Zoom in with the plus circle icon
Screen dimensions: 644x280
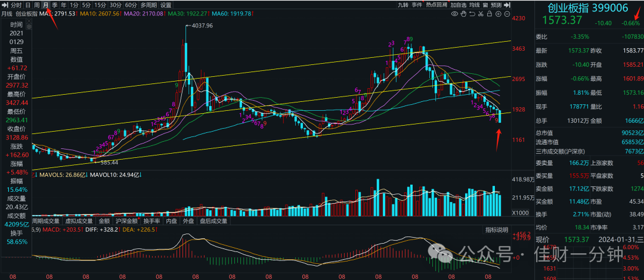click(x=498, y=14)
